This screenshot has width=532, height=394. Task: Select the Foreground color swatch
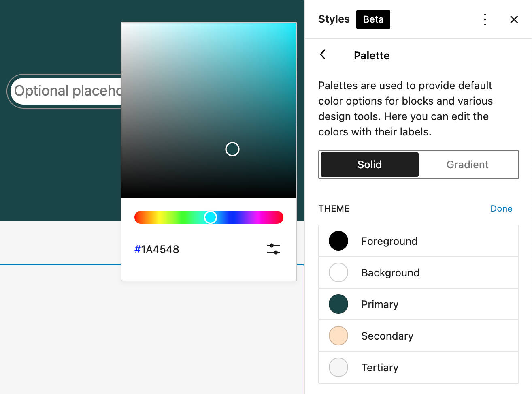point(338,241)
